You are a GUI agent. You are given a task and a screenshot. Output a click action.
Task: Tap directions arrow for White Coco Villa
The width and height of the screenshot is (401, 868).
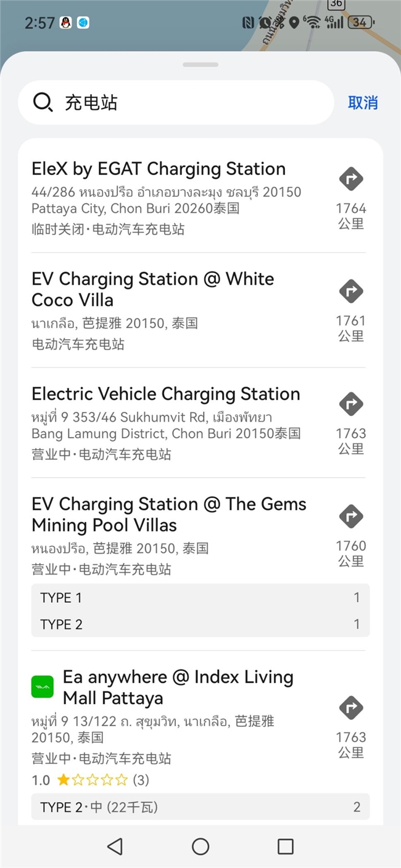point(351,291)
